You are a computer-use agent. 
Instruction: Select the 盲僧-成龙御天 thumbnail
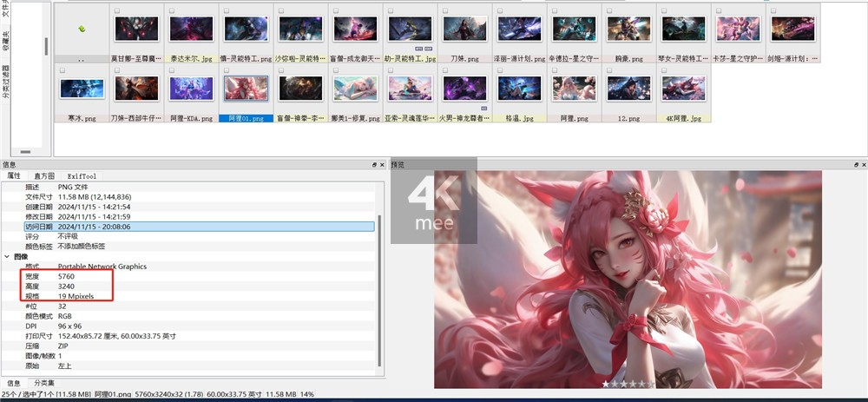click(x=355, y=29)
